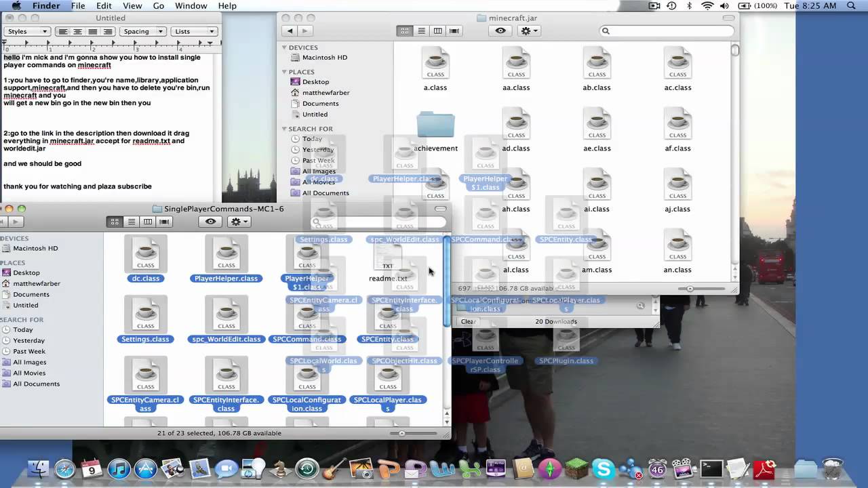Image resolution: width=868 pixels, height=488 pixels.
Task: Open the Styles dropdown in TextEdit
Action: [x=27, y=31]
